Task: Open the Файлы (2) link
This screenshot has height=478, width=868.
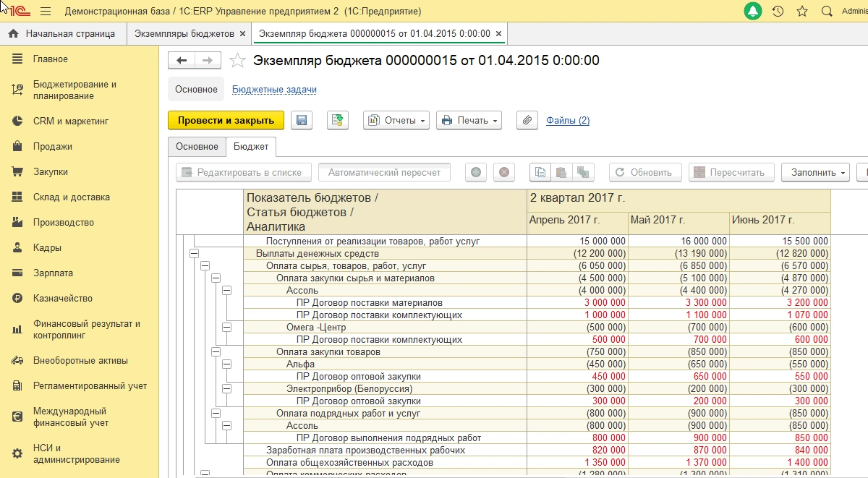Action: 568,121
